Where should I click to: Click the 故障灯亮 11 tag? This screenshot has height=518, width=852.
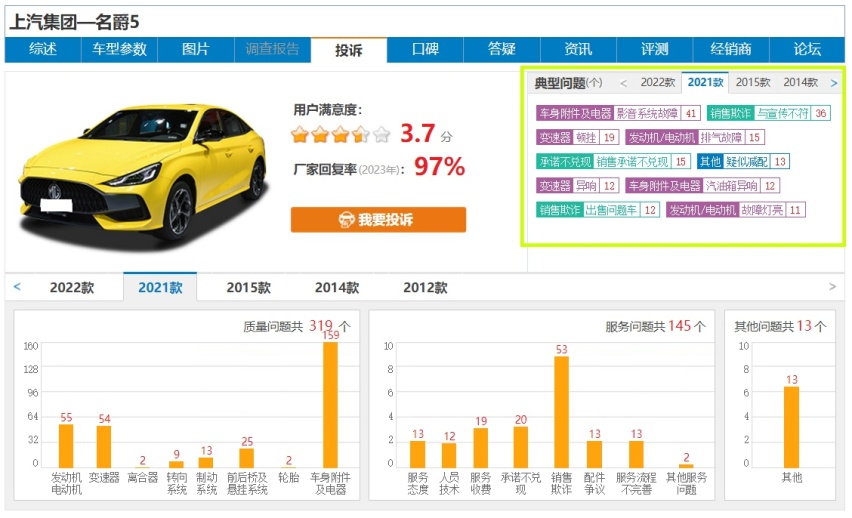(x=736, y=210)
